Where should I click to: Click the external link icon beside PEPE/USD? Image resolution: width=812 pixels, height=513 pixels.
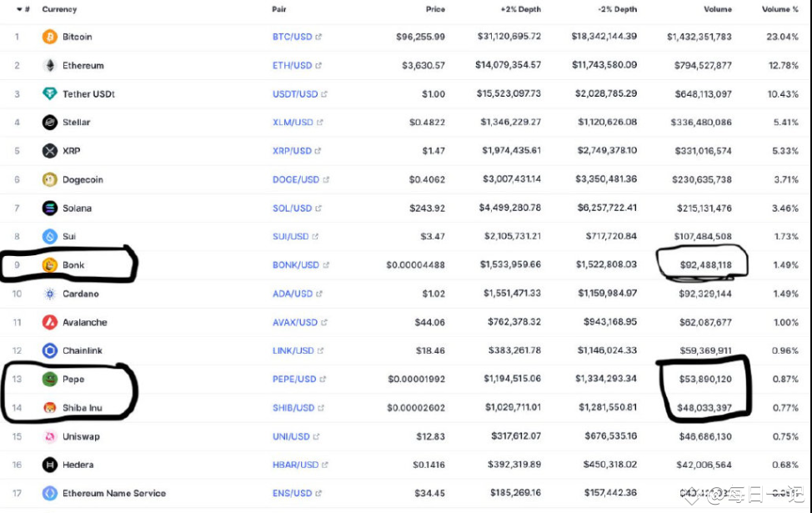click(323, 379)
